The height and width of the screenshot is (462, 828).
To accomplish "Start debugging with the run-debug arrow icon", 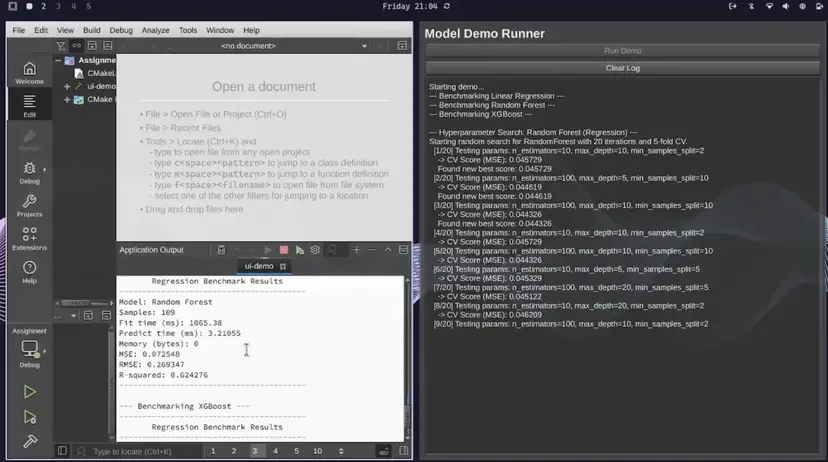I will point(30,417).
